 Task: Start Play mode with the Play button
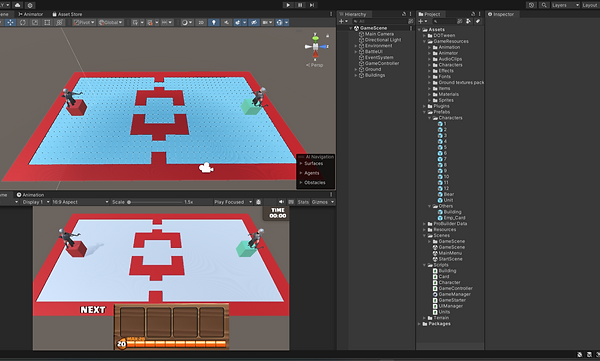[288, 5]
